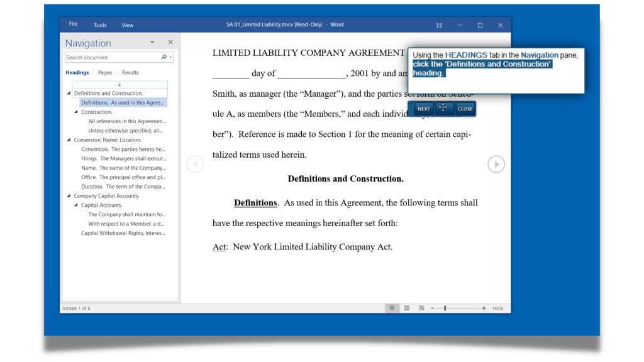This screenshot has width=644, height=362.
Task: Click the left page navigation arrow
Action: [195, 164]
